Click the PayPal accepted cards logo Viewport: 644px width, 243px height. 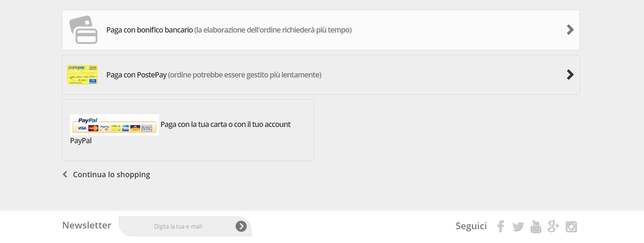[114, 125]
